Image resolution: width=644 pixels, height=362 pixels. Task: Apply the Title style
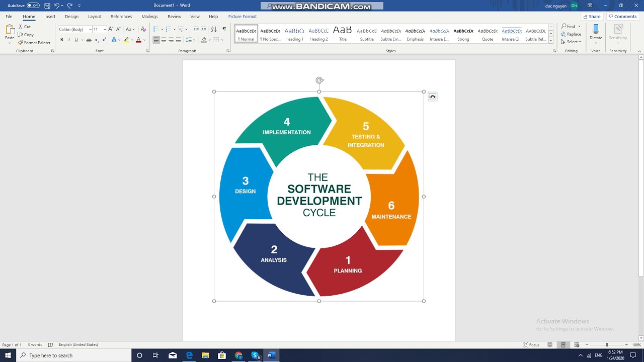(x=343, y=34)
